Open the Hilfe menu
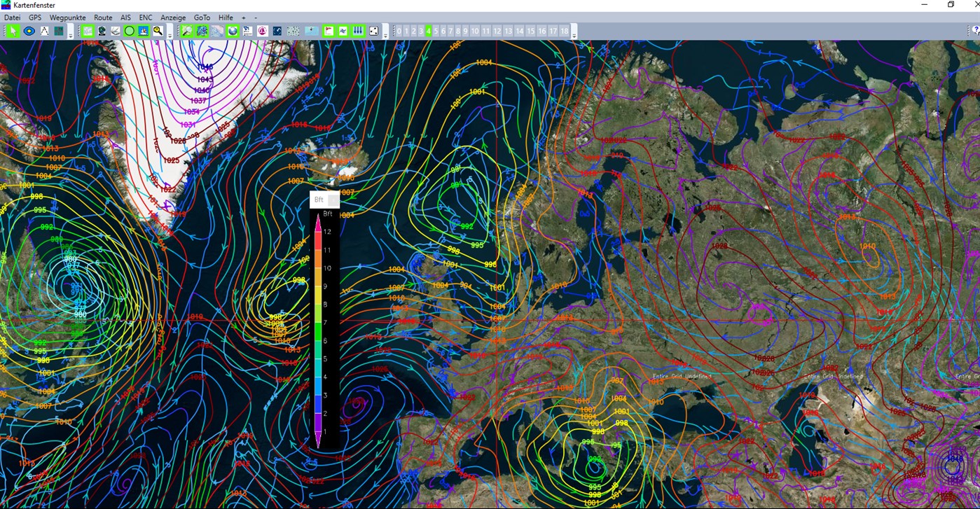This screenshot has height=509, width=980. tap(226, 17)
